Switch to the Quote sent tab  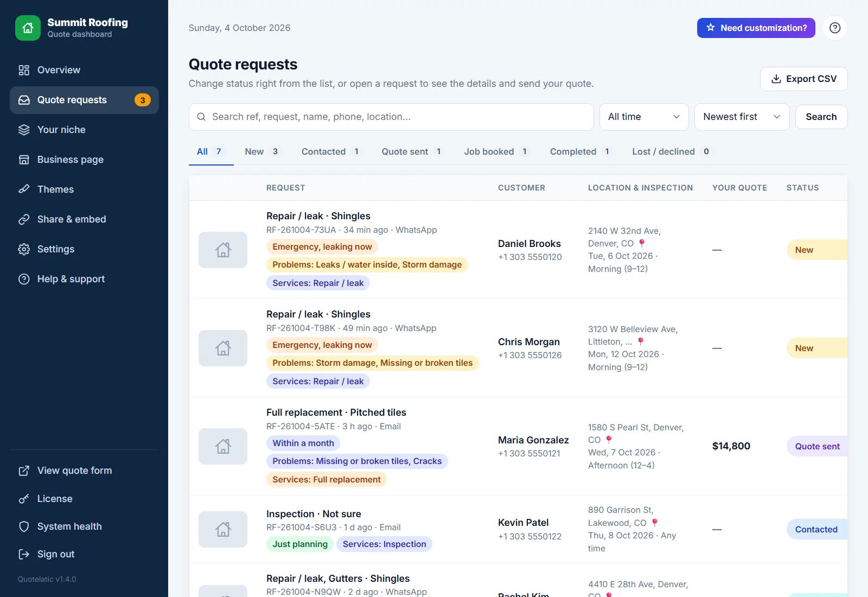coord(411,151)
